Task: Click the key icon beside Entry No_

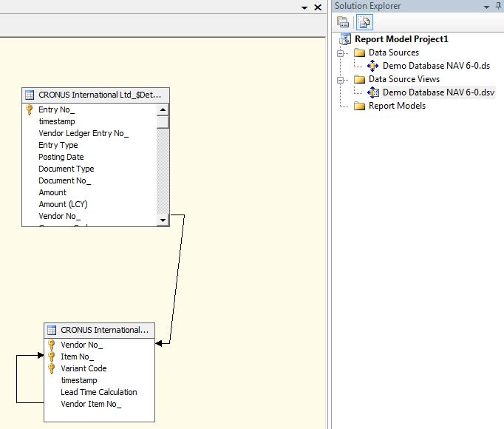Action: pyautogui.click(x=30, y=109)
